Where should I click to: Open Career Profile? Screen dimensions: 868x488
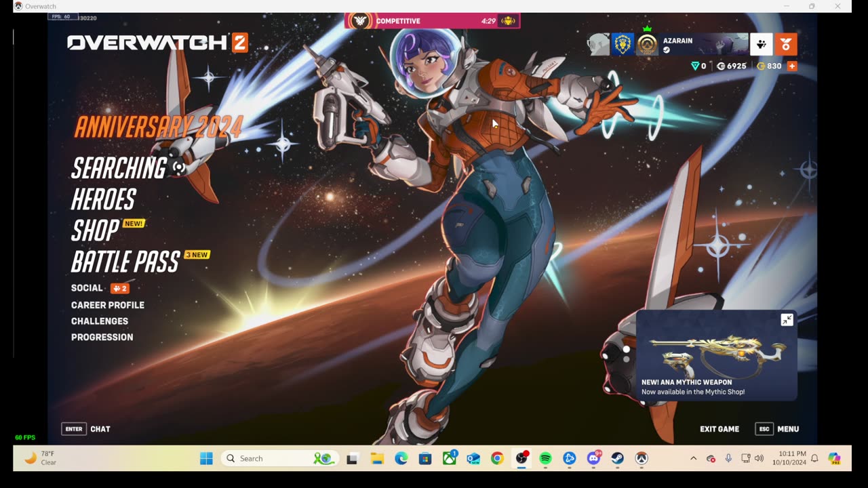click(108, 305)
